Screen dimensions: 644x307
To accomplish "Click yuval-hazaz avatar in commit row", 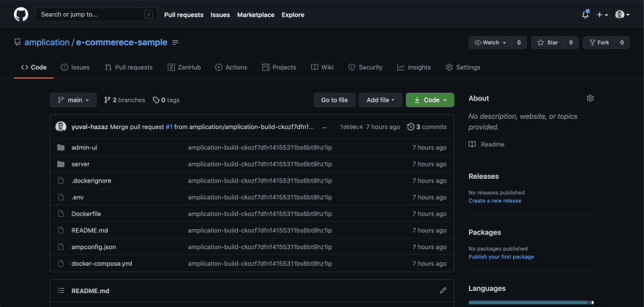I will click(x=61, y=127).
